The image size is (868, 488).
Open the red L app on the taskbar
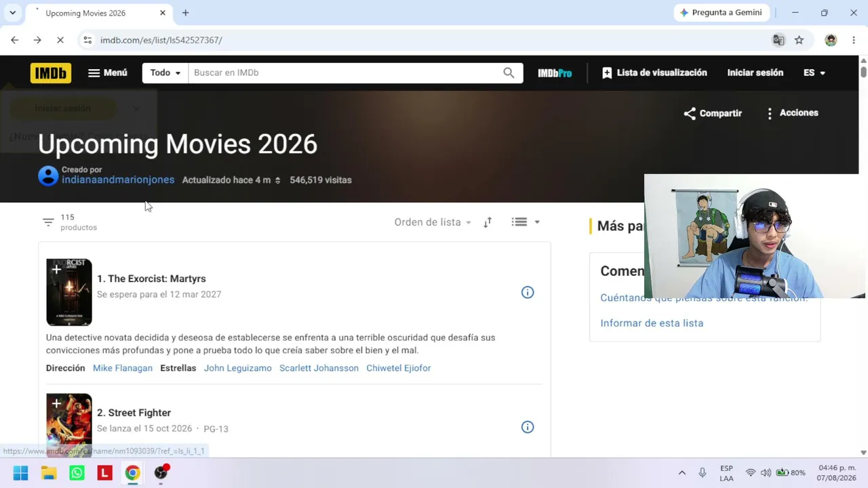104,473
